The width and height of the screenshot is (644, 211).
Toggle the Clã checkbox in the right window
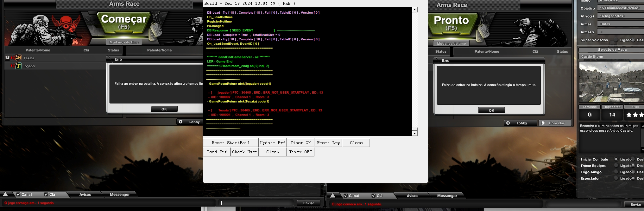(374, 195)
